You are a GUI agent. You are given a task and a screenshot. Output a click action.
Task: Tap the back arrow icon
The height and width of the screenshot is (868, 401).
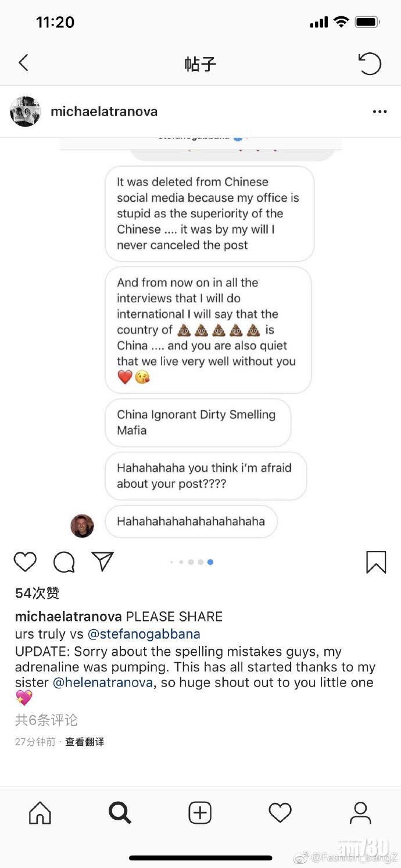tap(23, 63)
